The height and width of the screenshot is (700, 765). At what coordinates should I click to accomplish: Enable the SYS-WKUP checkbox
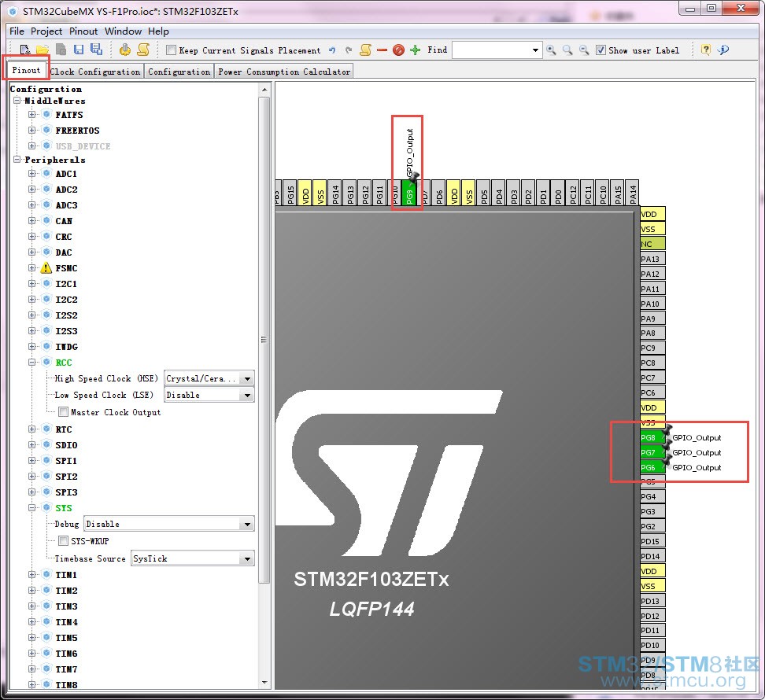[x=63, y=540]
